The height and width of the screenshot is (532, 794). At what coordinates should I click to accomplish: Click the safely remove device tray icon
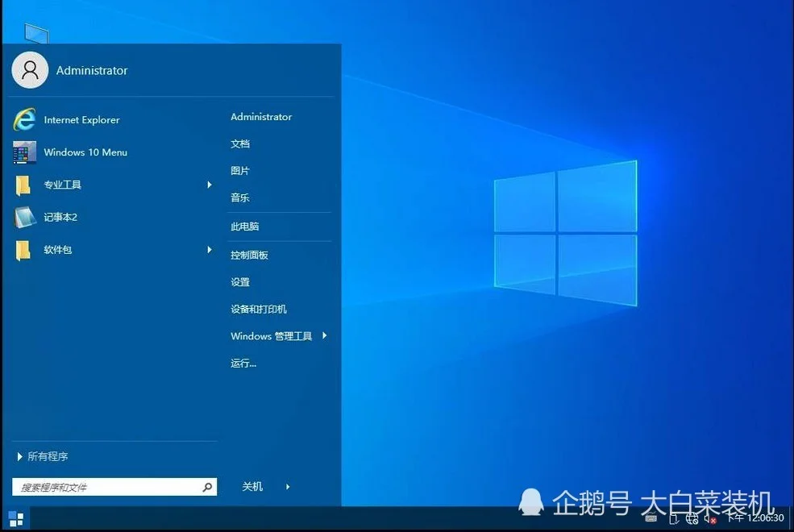click(673, 518)
